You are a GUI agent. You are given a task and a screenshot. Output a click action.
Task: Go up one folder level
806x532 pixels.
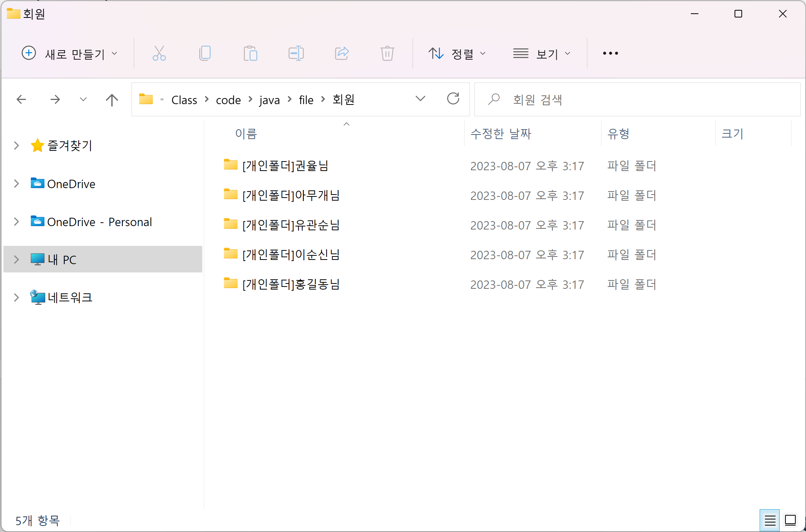pos(112,100)
